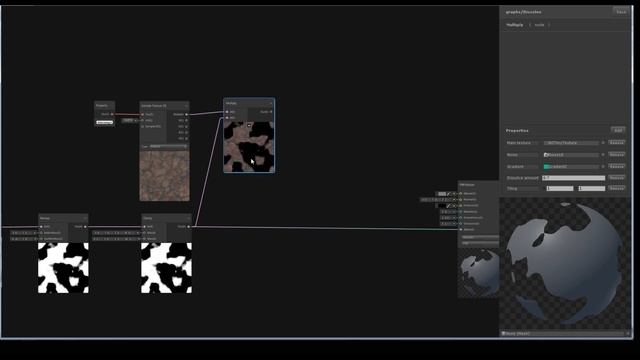Collapse the Clamp node header
Image resolution: width=640 pixels, height=360 pixels.
pos(188,218)
